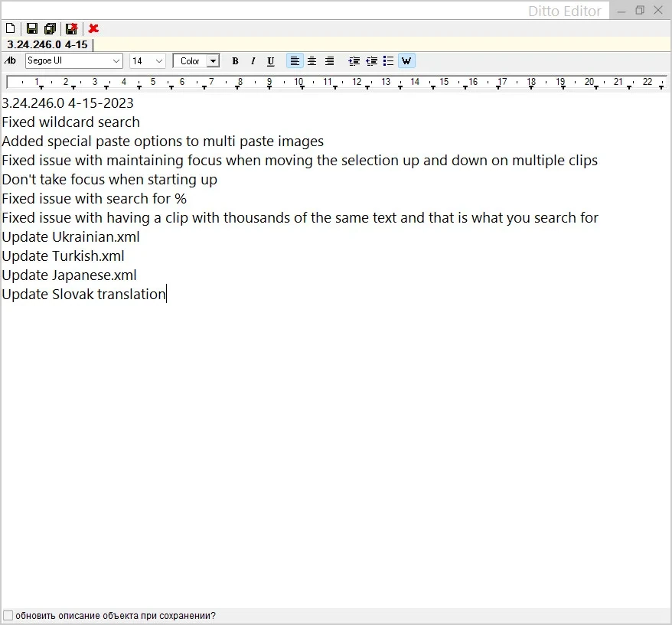The width and height of the screenshot is (672, 625).
Task: Restore the Ditto Editor window size
Action: pos(640,10)
